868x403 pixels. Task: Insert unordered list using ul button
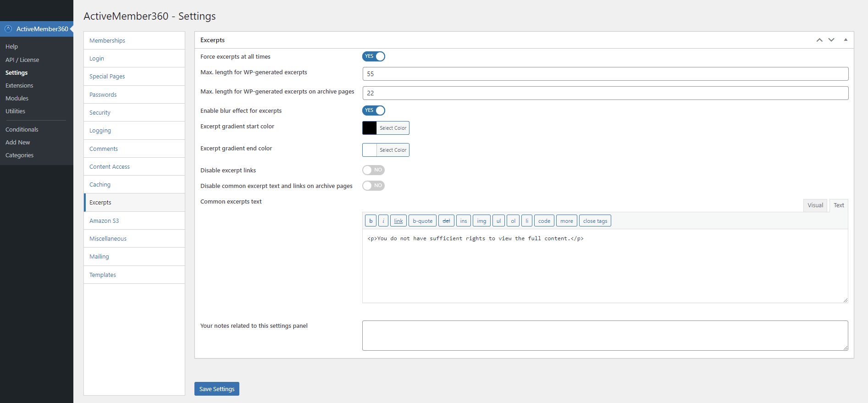(x=498, y=221)
